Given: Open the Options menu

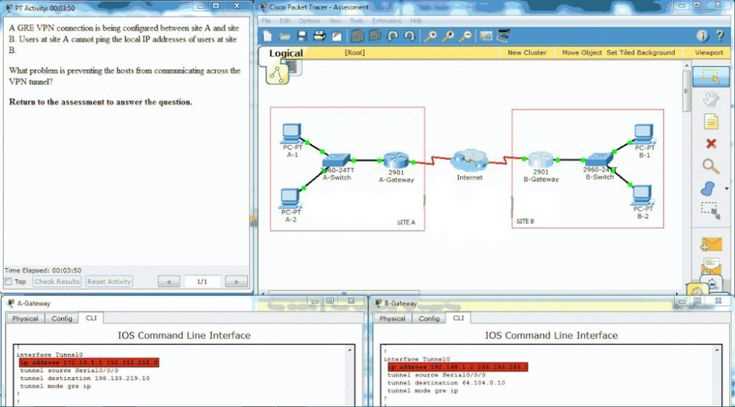Looking at the screenshot, I should point(309,21).
